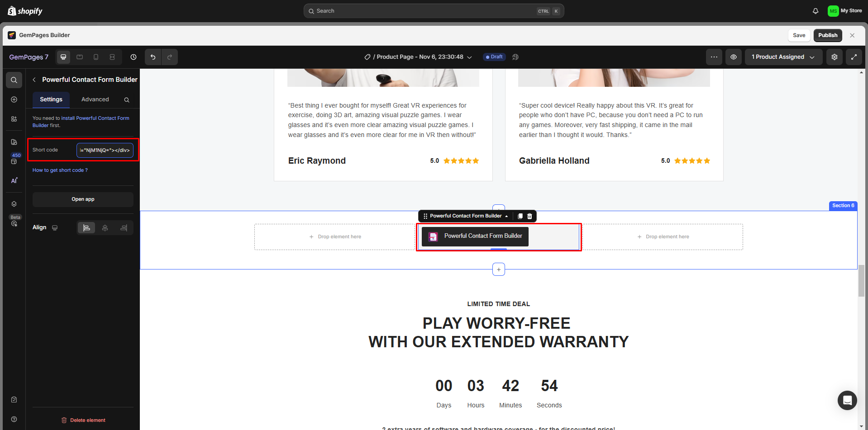The height and width of the screenshot is (430, 868).
Task: Open the live chat support bubble
Action: [x=847, y=400]
